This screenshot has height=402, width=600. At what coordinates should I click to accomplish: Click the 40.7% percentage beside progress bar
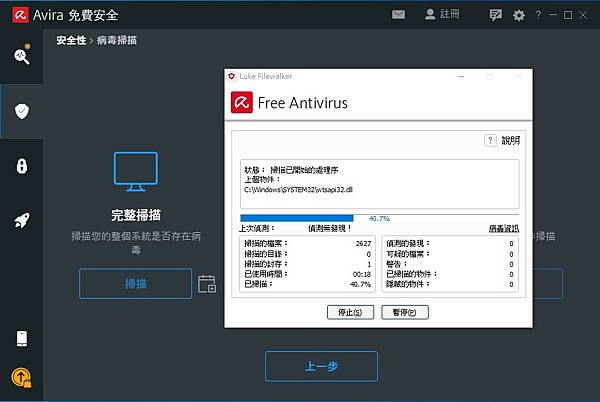[379, 219]
